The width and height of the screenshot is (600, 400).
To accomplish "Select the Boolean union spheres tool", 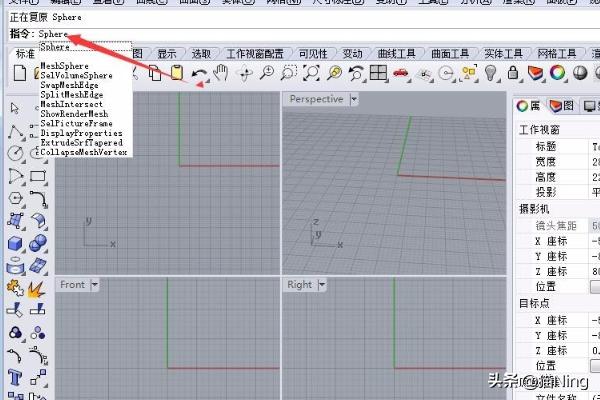I will click(x=38, y=243).
